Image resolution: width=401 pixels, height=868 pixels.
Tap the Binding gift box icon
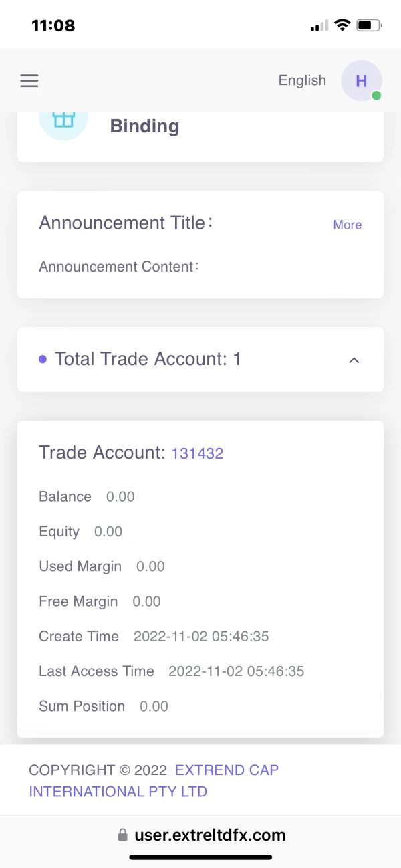point(63,119)
